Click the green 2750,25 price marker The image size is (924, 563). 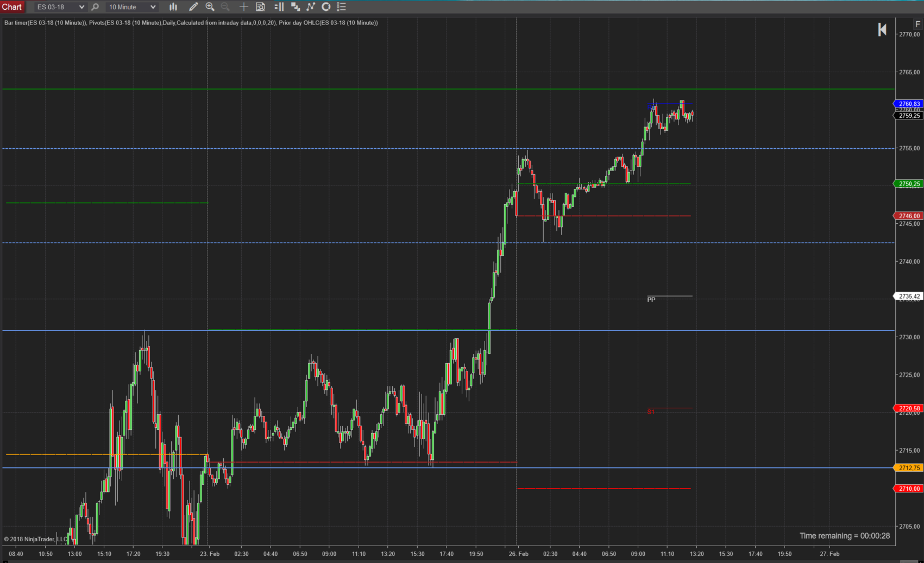pyautogui.click(x=908, y=184)
